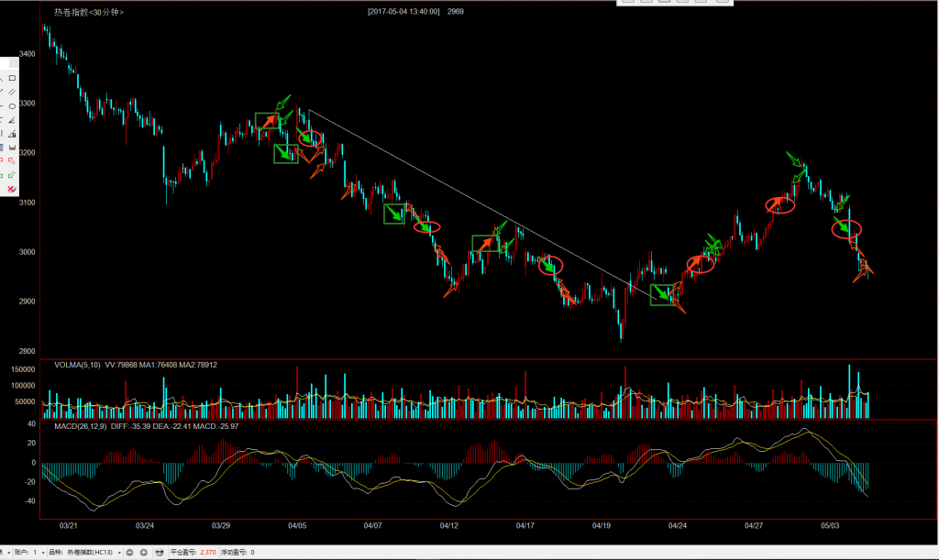The image size is (939, 560).
Task: Click the 平仓盈亏 closed profit value 2,370
Action: (207, 553)
